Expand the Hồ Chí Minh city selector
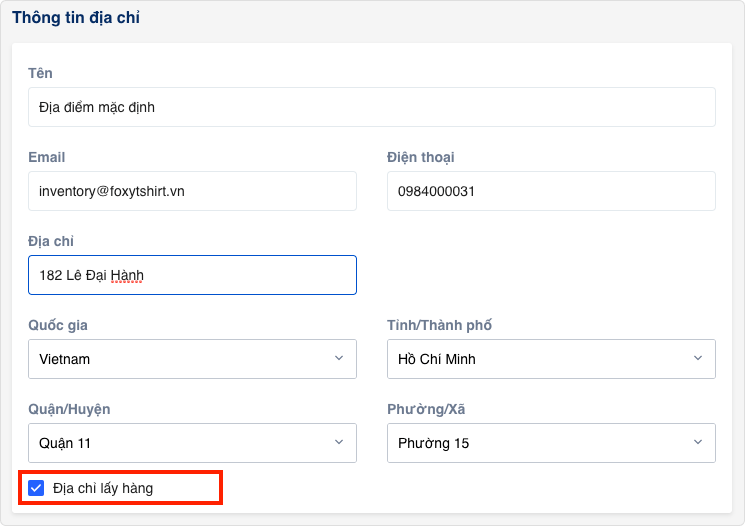This screenshot has height=526, width=745. (540, 359)
